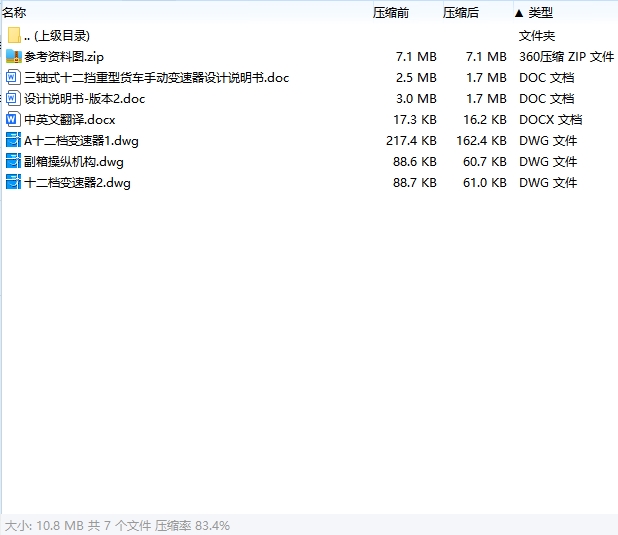Click the 3.0 MB original size cell
The height and width of the screenshot is (535, 618).
pos(416,99)
